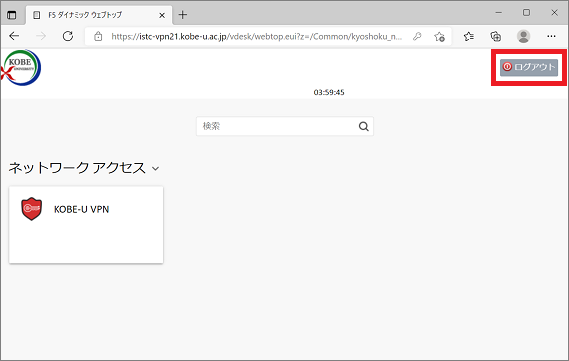Screen dimensions: 569x361
Task: Click the KOBE-U VPN red shield icon
Action: click(32, 209)
